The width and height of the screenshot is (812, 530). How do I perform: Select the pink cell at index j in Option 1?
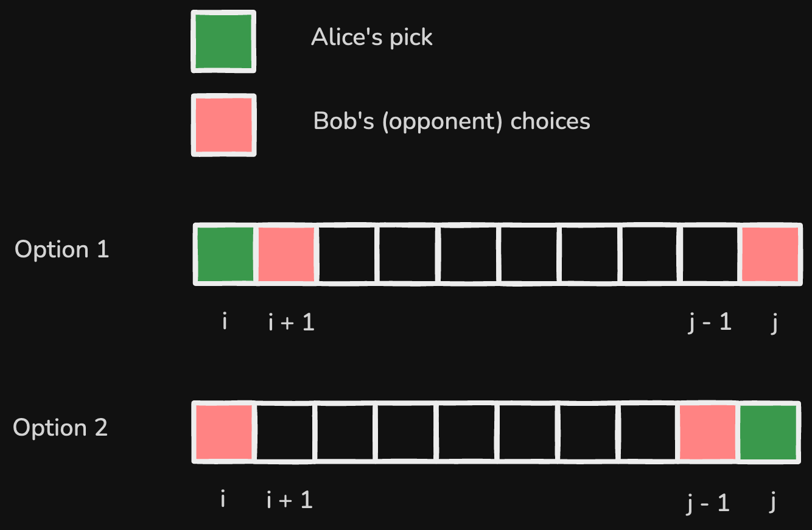click(x=770, y=254)
